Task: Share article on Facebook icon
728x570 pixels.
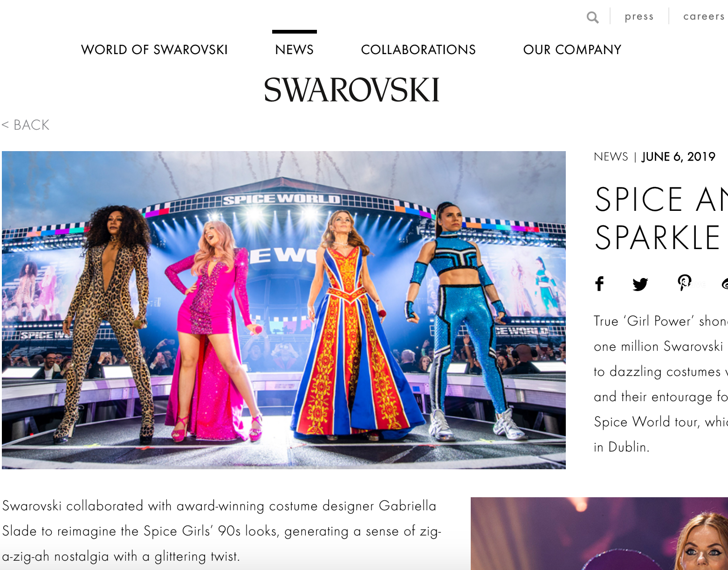Action: pos(599,284)
